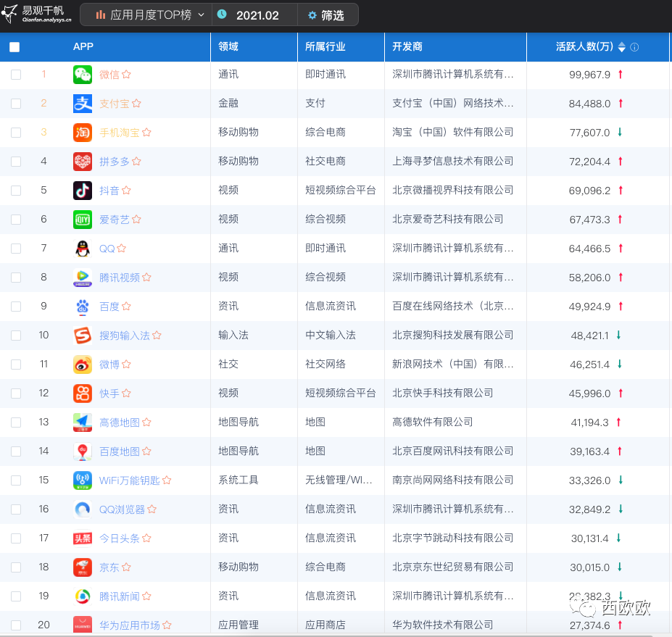Click the 金融 domain cell
Screen dimensions: 672x637
point(228,103)
